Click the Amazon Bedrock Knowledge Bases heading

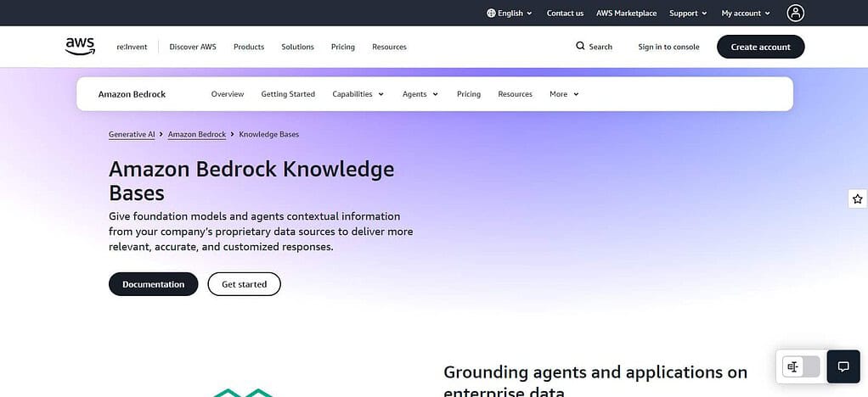click(x=252, y=181)
